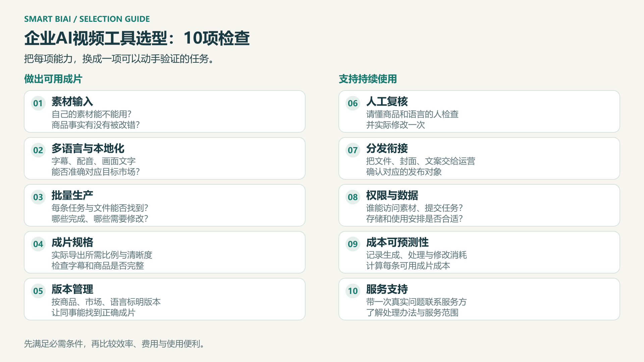Click the line "了解处理办法与服务范围"
644x362 pixels.
412,313
